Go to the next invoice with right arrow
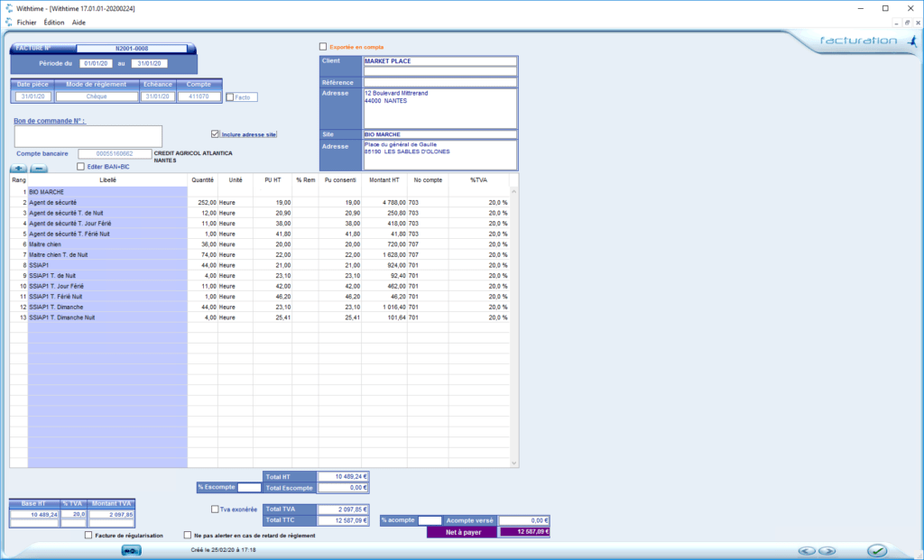Viewport: 924px width, 560px height. (x=828, y=550)
